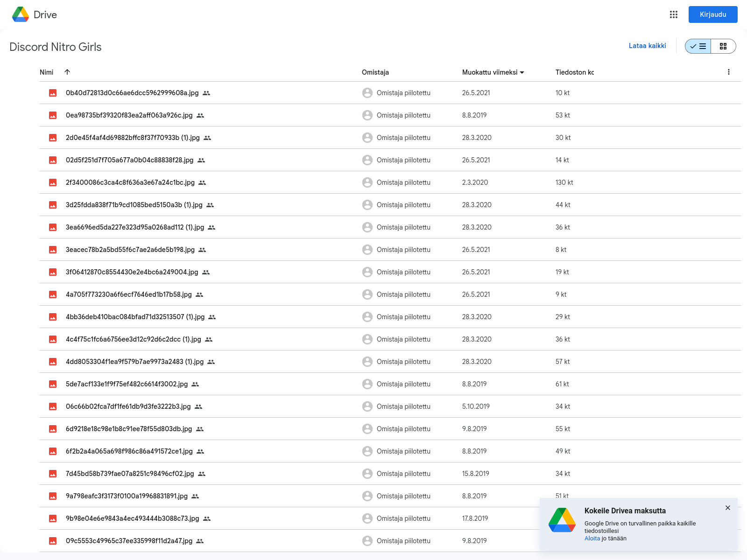Click image icon of 02d5f251d7f705a677a0b04c88838f28.jpg
The width and height of the screenshot is (747, 560).
coord(53,160)
